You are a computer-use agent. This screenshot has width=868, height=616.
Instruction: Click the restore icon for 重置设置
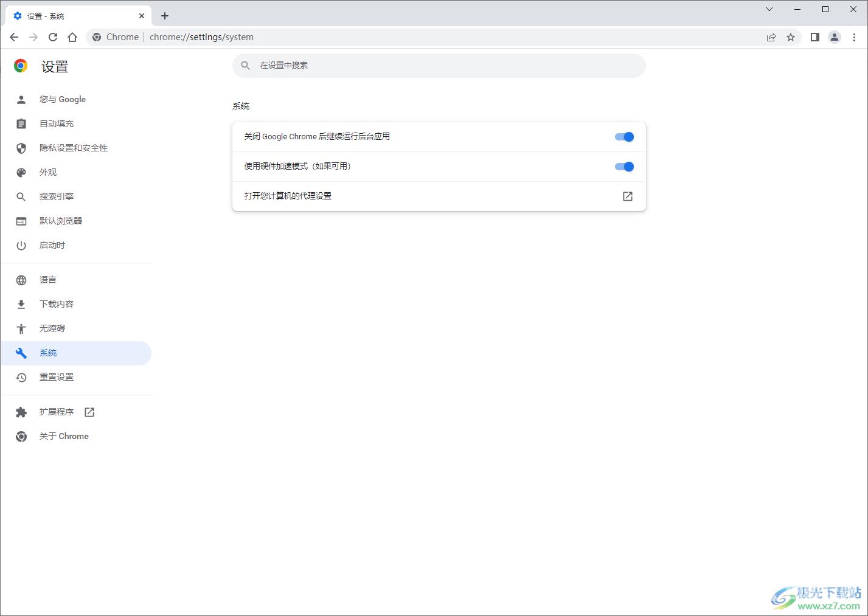[x=21, y=377]
